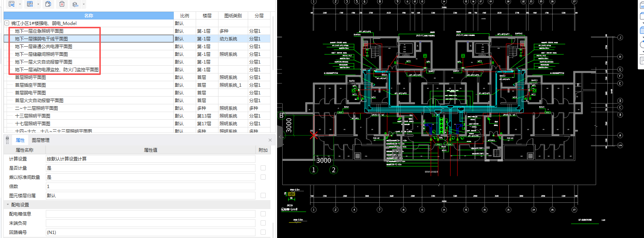Screen dimensions: 644x238
Task: Click the 楼层 column header
Action: click(x=207, y=16)
